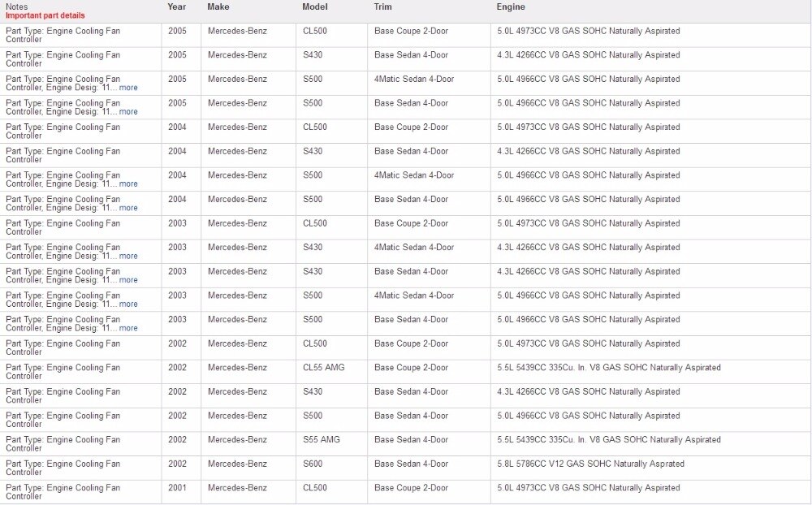The image size is (812, 505).
Task: Click the '4Matic Sedan 4-Door' trim for 2005 S500
Action: point(414,79)
